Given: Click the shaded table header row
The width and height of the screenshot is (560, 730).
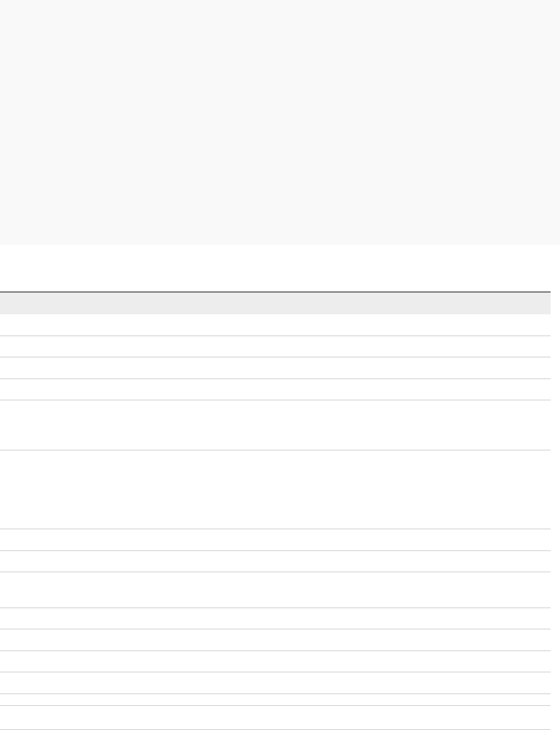Looking at the screenshot, I should (275, 303).
